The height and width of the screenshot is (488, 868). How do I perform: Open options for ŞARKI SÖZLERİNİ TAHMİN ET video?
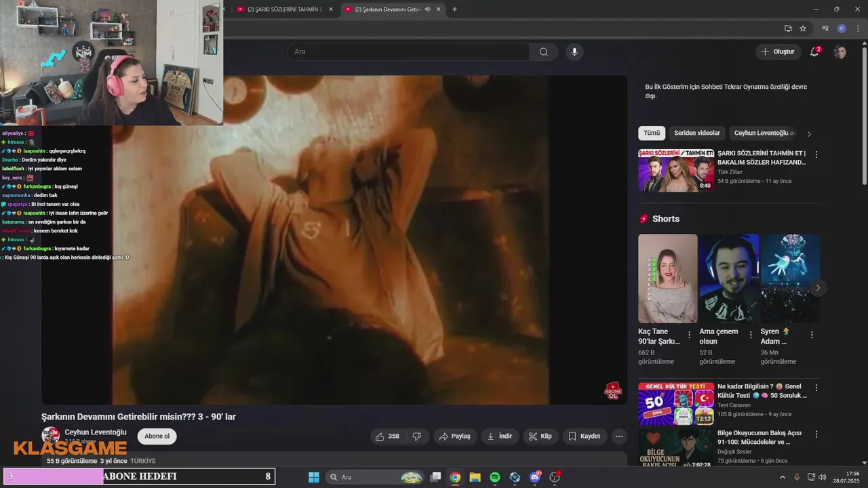coord(816,155)
